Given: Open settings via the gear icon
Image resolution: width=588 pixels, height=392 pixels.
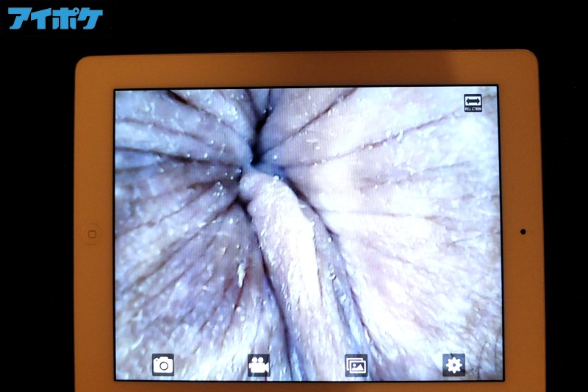Looking at the screenshot, I should (453, 364).
